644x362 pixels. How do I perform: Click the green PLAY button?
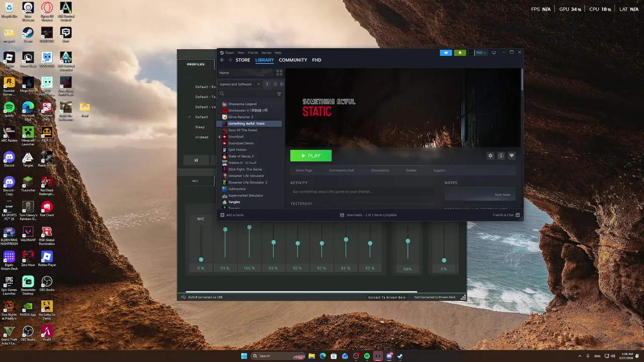(x=311, y=156)
